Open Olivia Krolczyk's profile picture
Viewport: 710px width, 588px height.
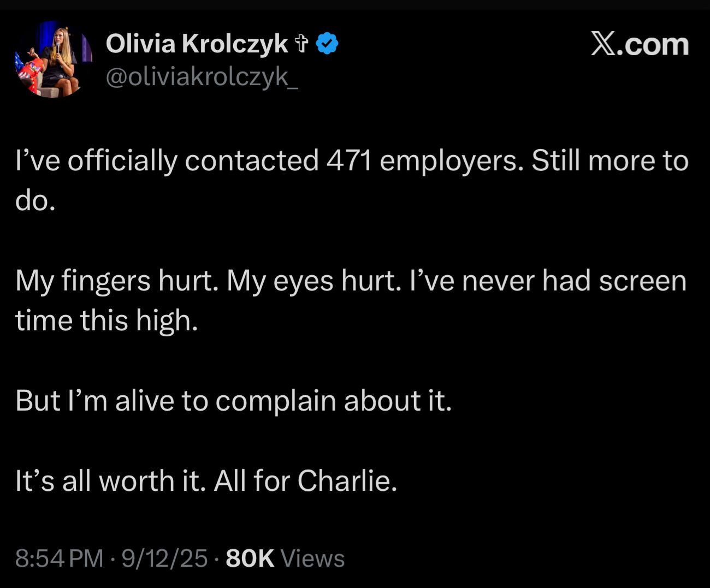(53, 60)
